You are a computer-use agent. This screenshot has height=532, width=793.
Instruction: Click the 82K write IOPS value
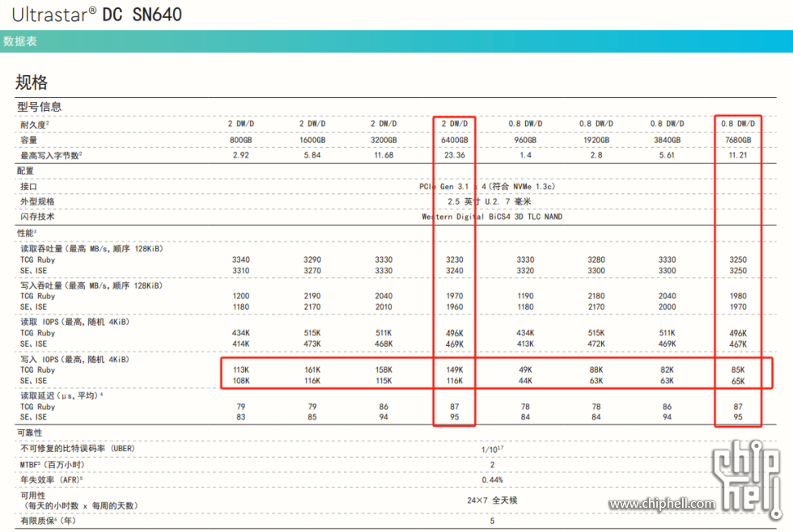tap(667, 369)
